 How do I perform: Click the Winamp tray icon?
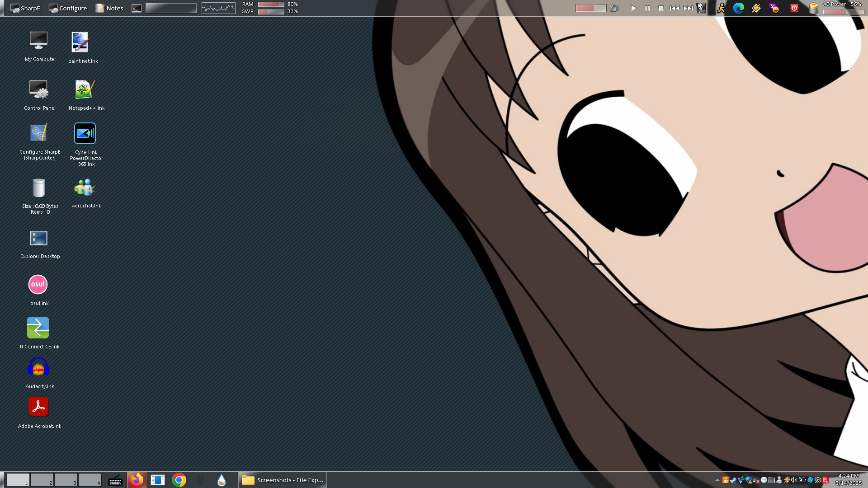787,480
